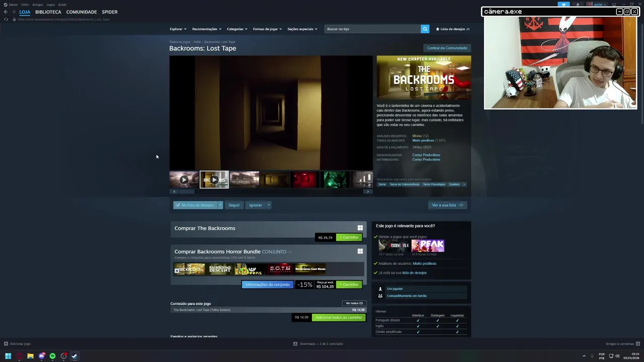Play the first trailer thumbnail

[x=184, y=179]
